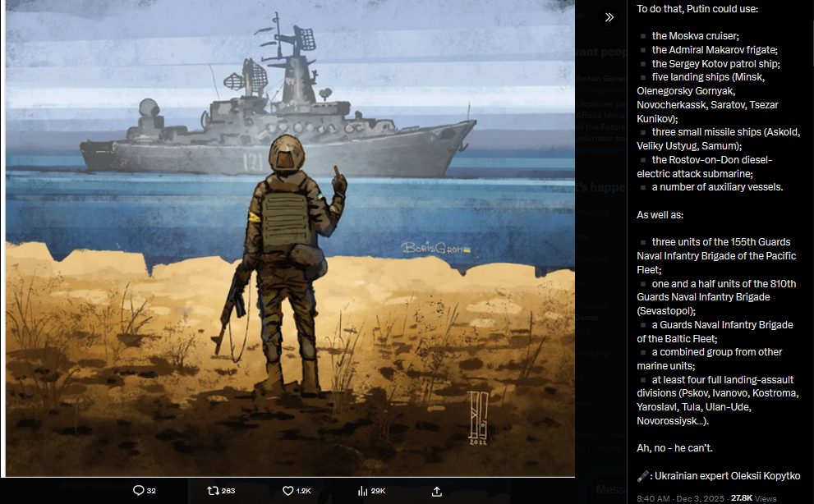
Task: Collapse the side panel with double chevron
Action: coord(609,17)
